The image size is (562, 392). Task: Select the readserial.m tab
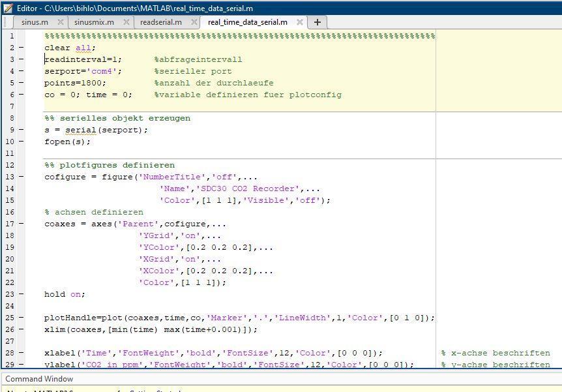tap(161, 22)
